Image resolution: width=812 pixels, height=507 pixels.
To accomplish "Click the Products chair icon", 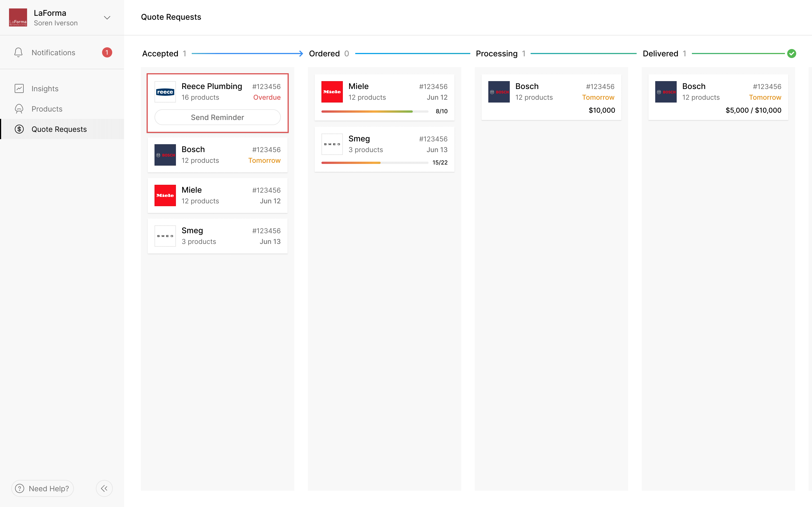I will point(19,109).
